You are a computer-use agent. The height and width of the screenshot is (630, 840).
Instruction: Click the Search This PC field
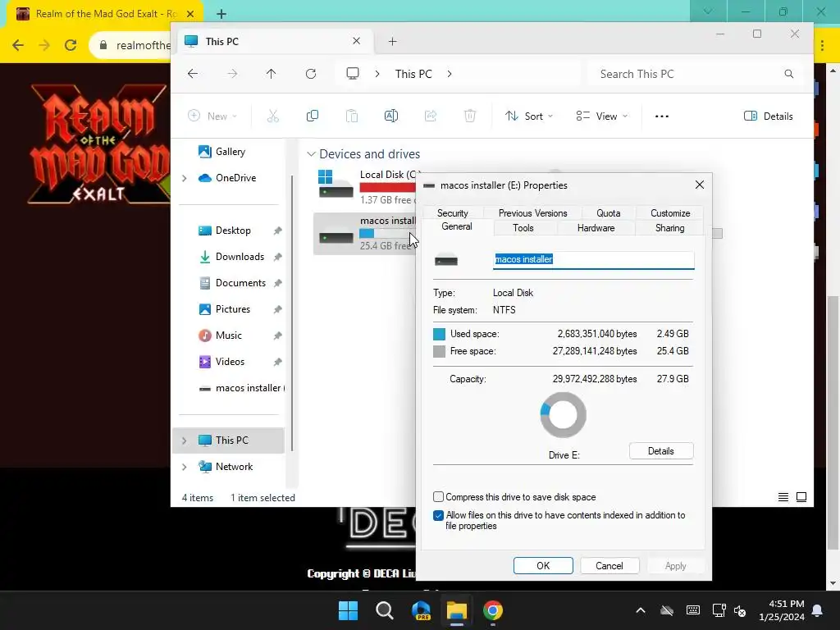tap(696, 74)
